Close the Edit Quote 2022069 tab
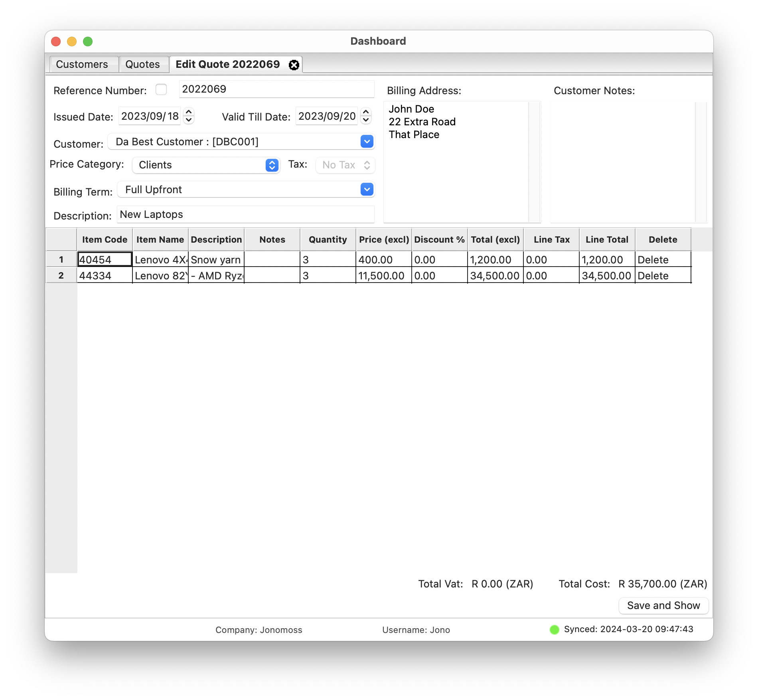The image size is (758, 700). [x=294, y=65]
